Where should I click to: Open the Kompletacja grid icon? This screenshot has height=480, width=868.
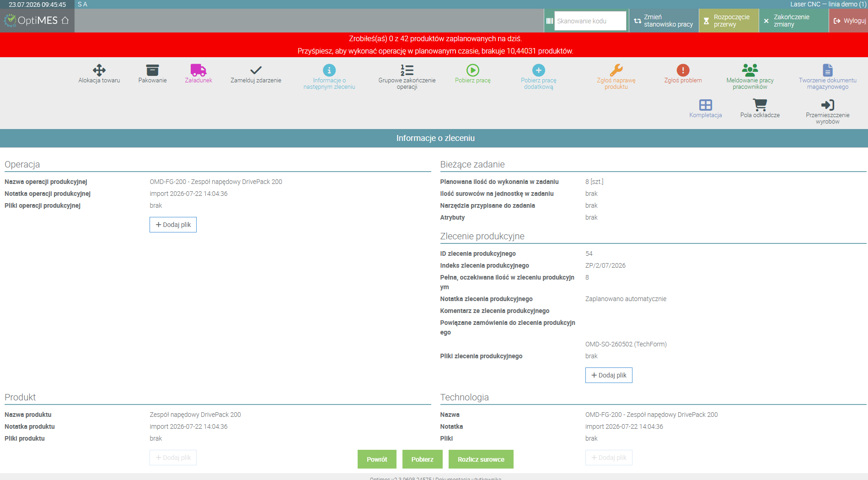(x=706, y=105)
